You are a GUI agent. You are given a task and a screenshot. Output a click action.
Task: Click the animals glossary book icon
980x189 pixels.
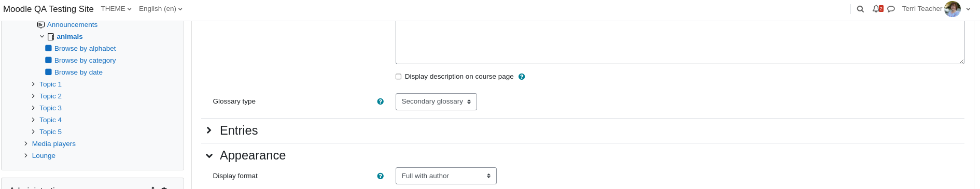point(51,37)
